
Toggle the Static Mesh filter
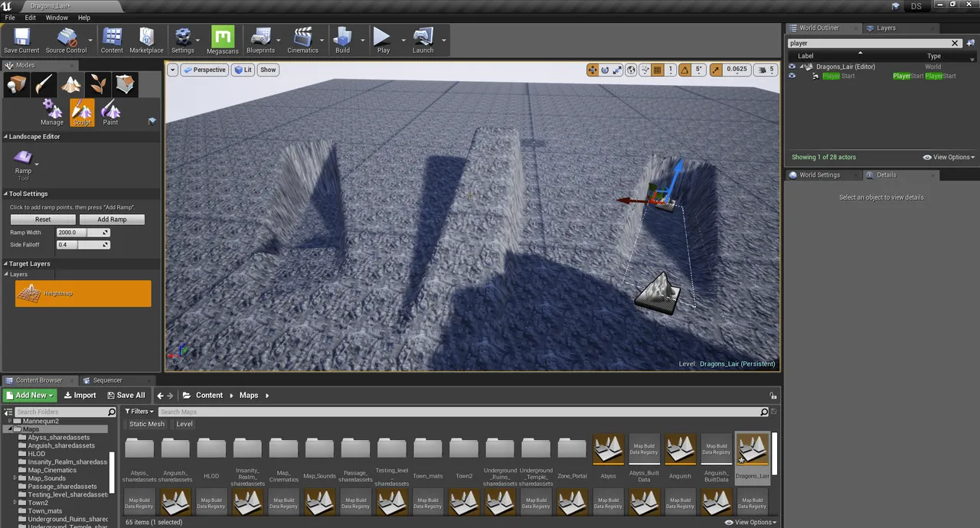click(x=147, y=424)
